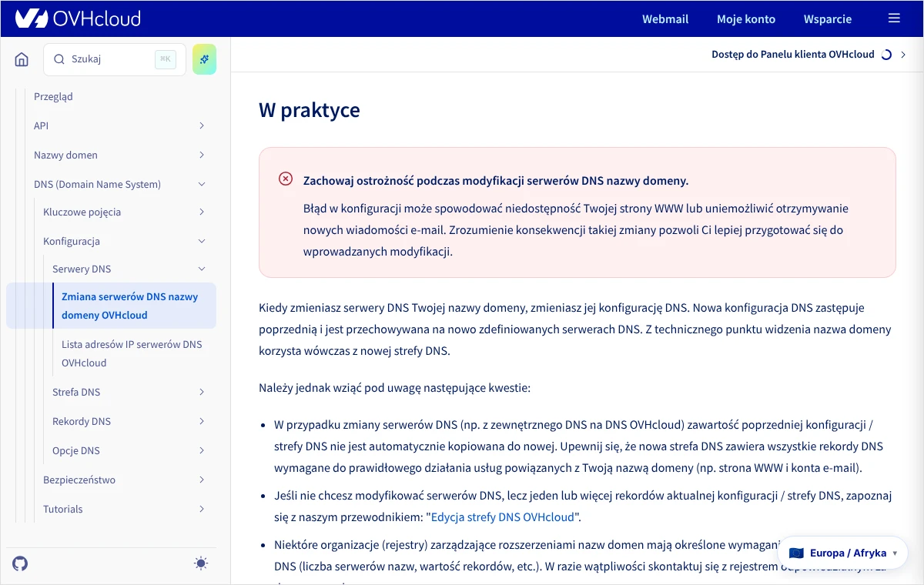Click the W praktyce heading
Viewport: 924px width, 585px height.
(x=310, y=110)
